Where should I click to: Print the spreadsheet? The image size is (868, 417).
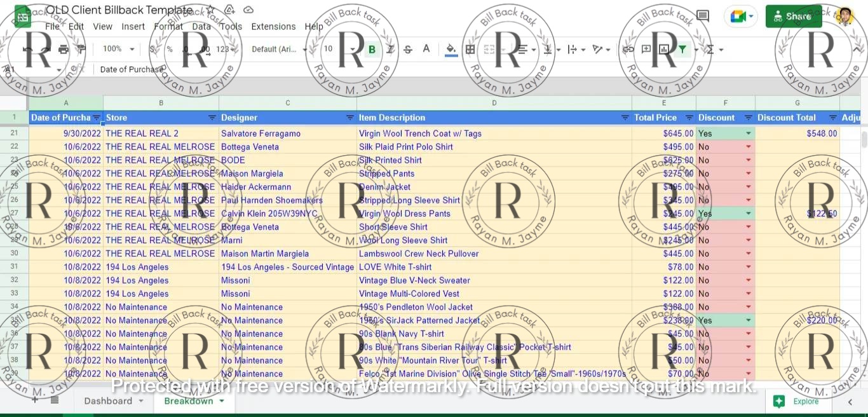click(64, 49)
